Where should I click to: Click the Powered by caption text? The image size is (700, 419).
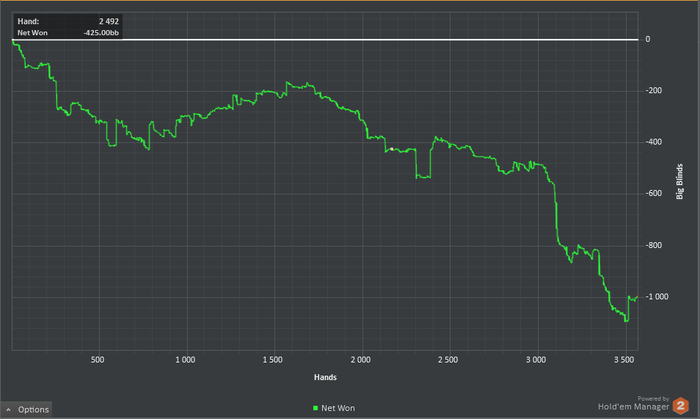653,398
